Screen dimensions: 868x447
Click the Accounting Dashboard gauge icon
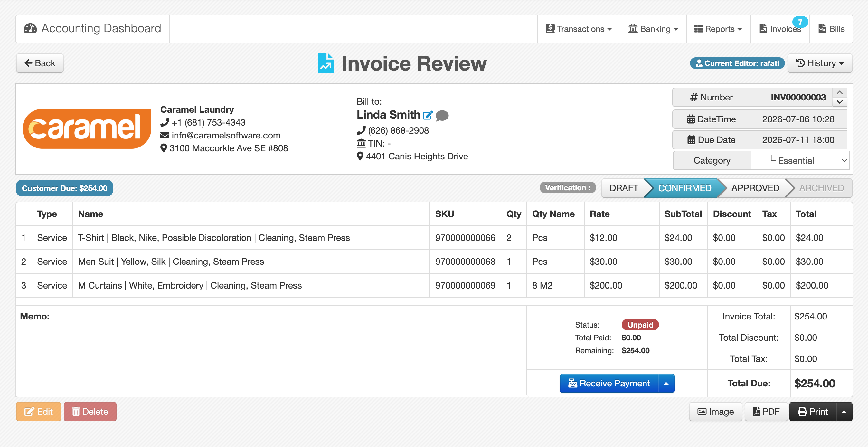coord(30,29)
